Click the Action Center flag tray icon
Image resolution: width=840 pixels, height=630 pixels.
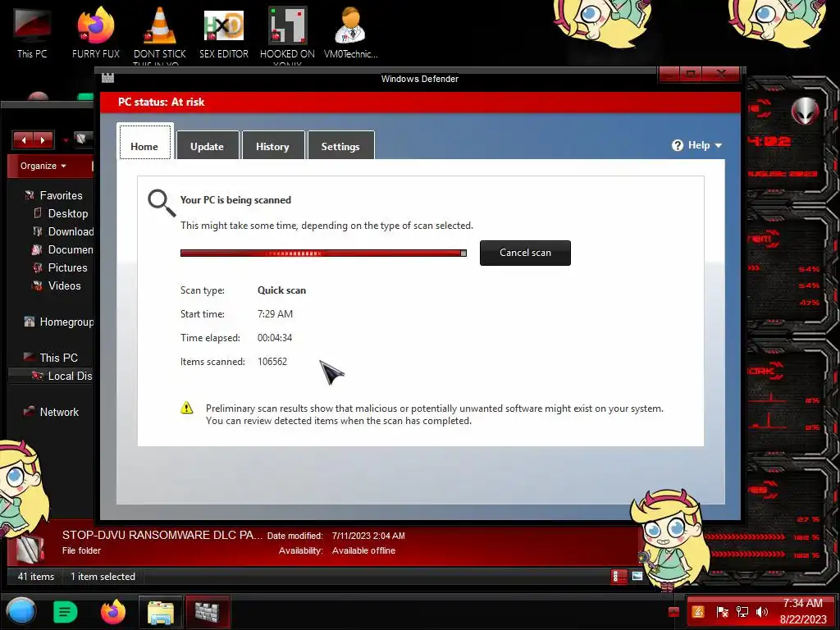(x=722, y=612)
